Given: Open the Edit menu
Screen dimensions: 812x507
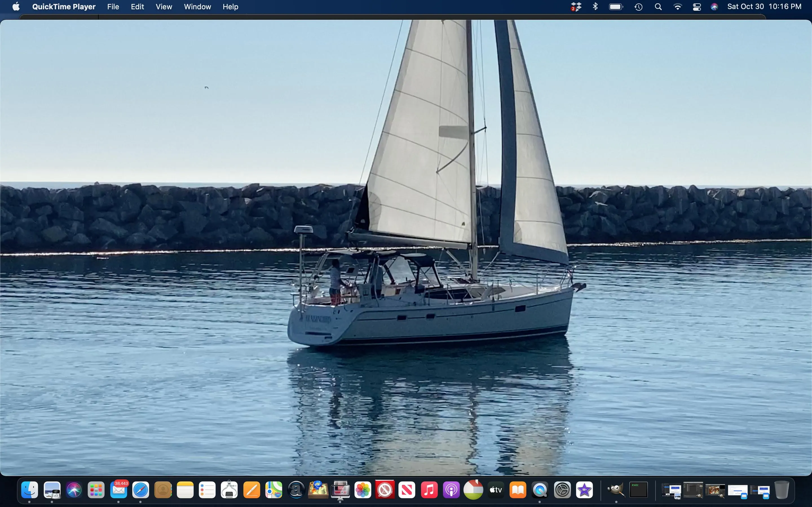Looking at the screenshot, I should (137, 7).
